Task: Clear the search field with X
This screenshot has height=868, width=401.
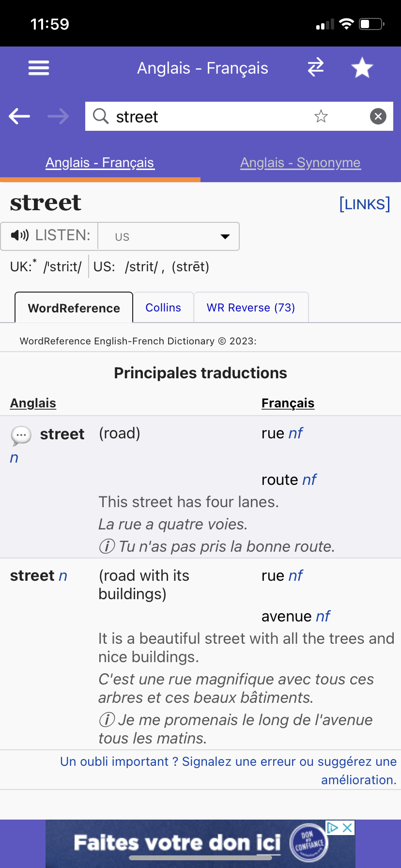Action: (x=378, y=116)
